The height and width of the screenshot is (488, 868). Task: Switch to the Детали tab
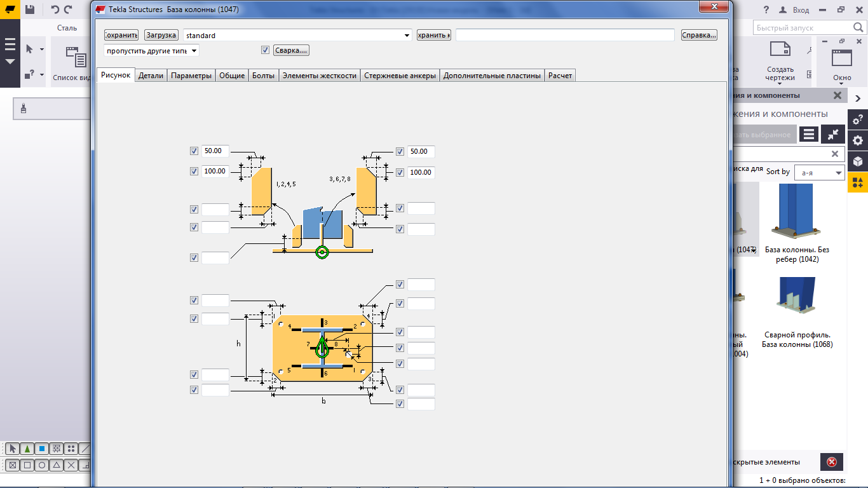tap(151, 76)
